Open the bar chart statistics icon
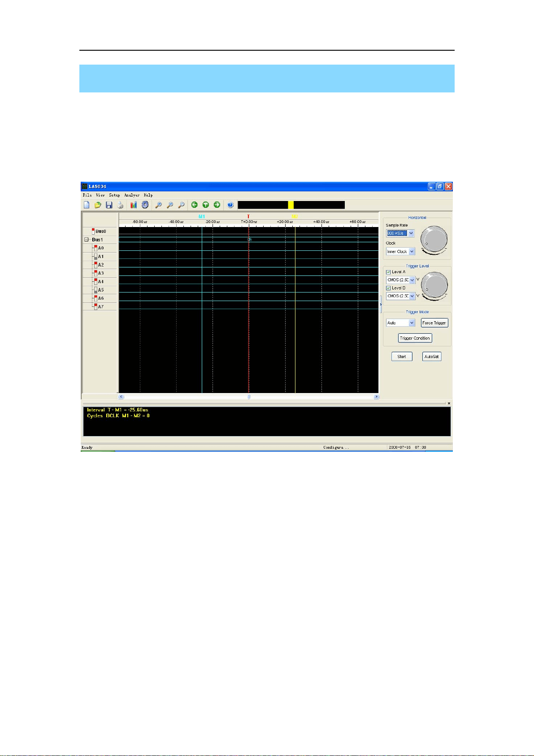The height and width of the screenshot is (756, 534). (134, 205)
